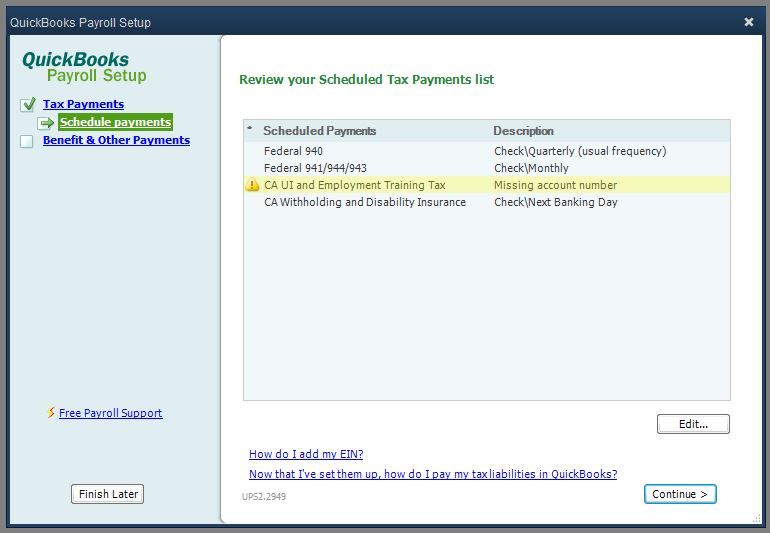The image size is (770, 533).
Task: Click the asterisk column header
Action: coord(250,129)
